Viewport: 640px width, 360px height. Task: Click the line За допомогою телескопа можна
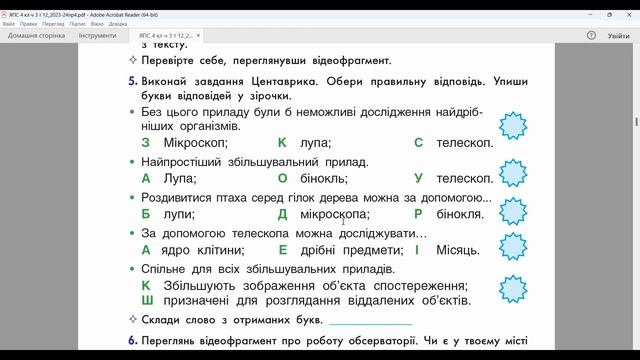tap(284, 233)
